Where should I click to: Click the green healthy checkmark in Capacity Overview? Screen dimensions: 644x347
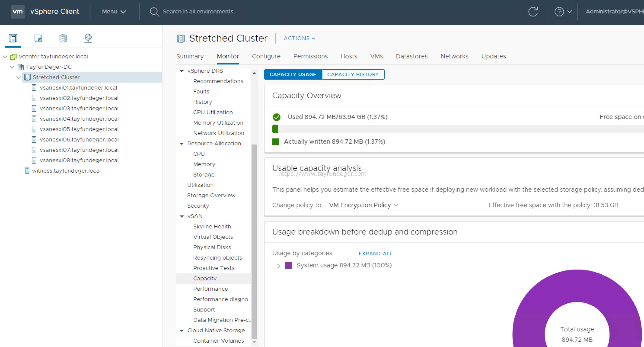pos(276,117)
